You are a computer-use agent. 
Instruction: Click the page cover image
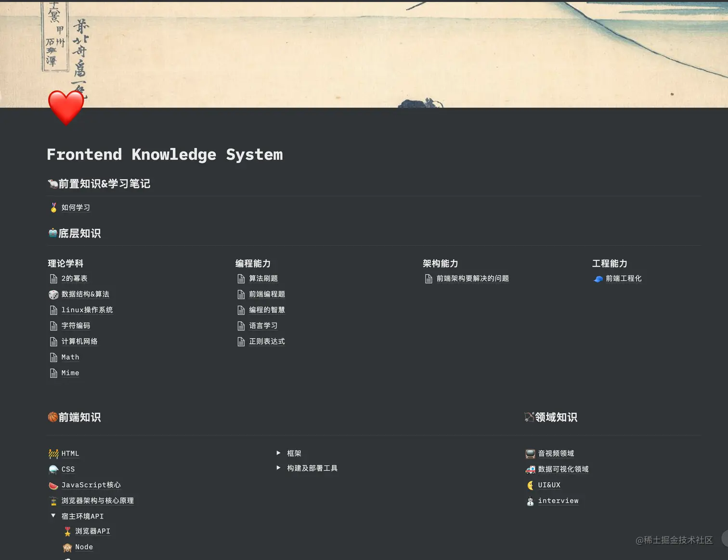pyautogui.click(x=364, y=54)
